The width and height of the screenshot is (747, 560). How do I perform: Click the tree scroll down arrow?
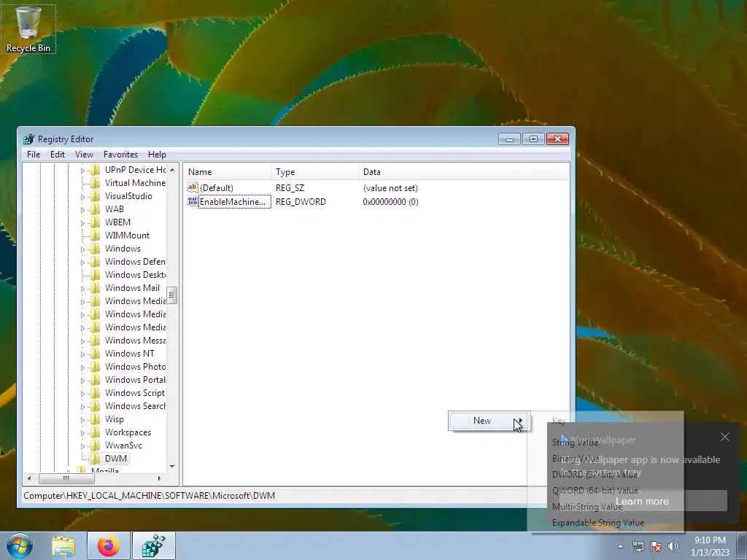coord(172,467)
